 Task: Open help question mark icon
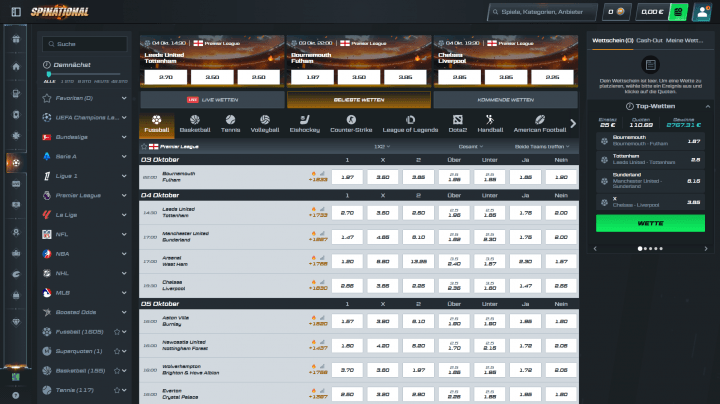coord(15,394)
